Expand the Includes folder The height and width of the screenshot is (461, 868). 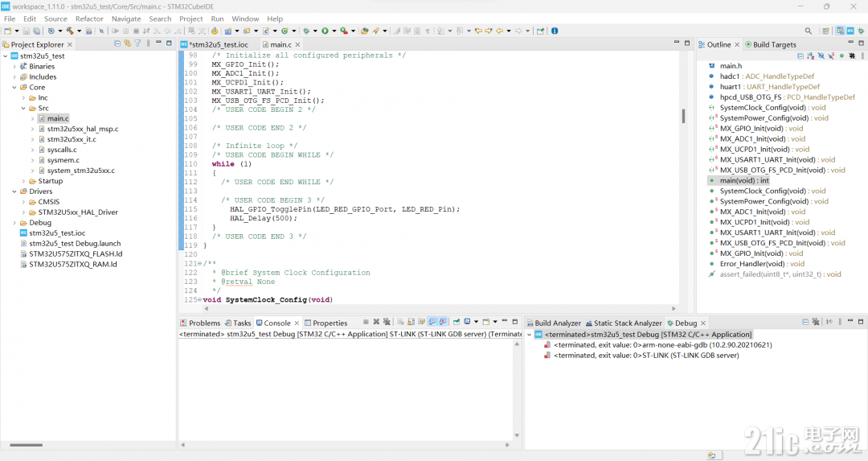15,77
